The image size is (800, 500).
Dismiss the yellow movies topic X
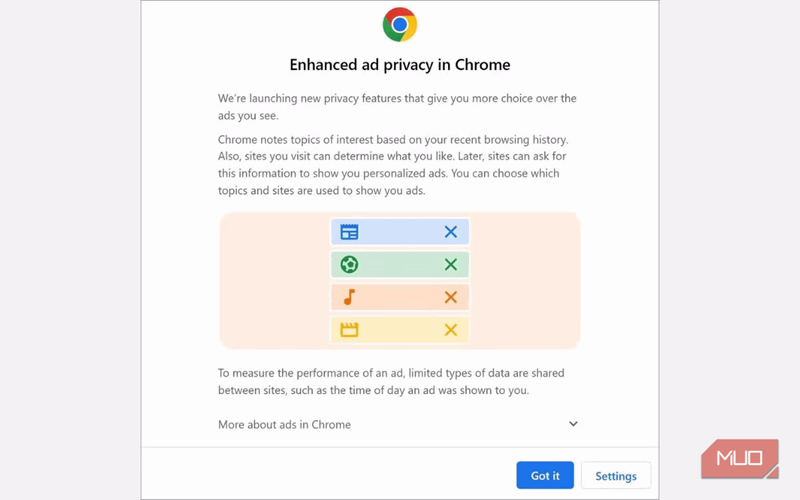pyautogui.click(x=451, y=329)
